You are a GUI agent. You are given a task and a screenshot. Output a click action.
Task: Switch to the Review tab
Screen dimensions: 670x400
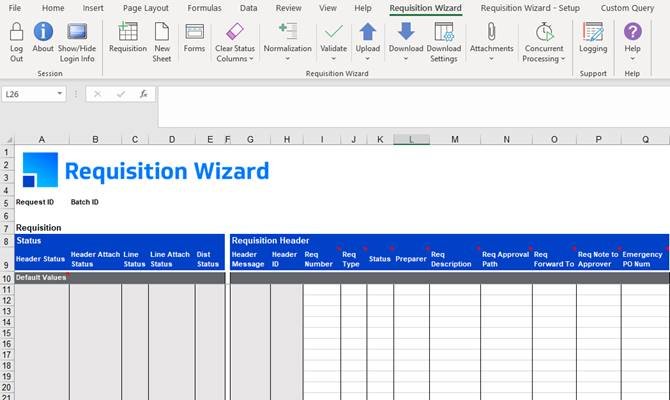[288, 8]
